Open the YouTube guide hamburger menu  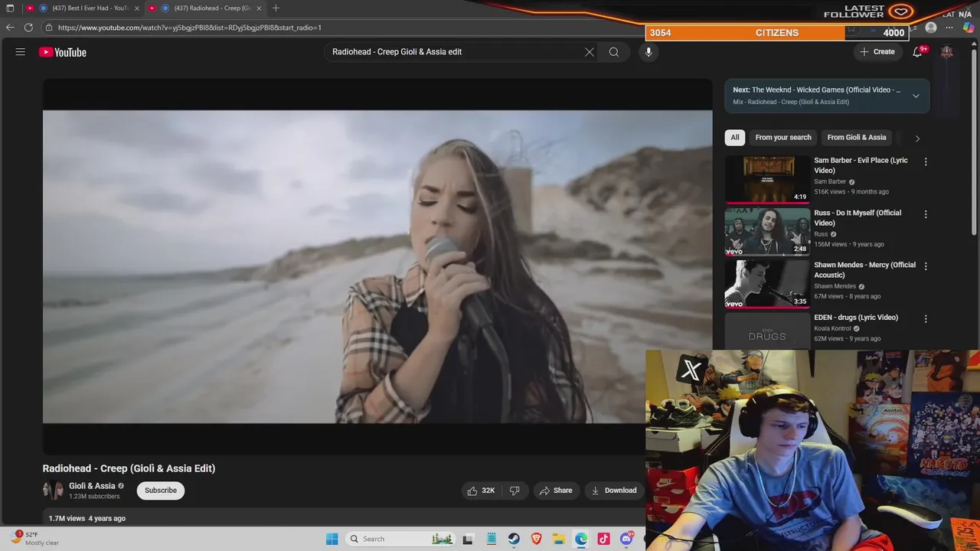click(x=21, y=52)
